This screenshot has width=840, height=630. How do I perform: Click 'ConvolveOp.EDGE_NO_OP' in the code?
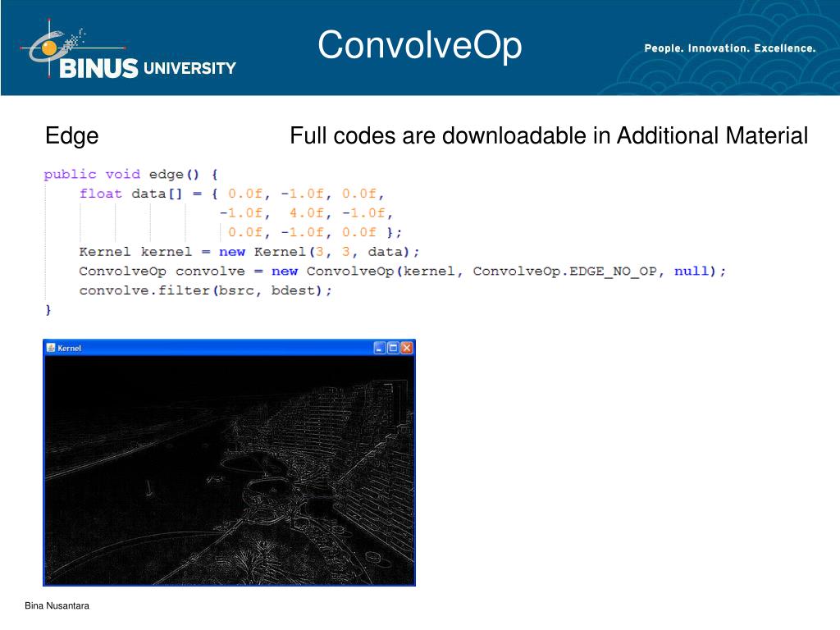(x=564, y=272)
